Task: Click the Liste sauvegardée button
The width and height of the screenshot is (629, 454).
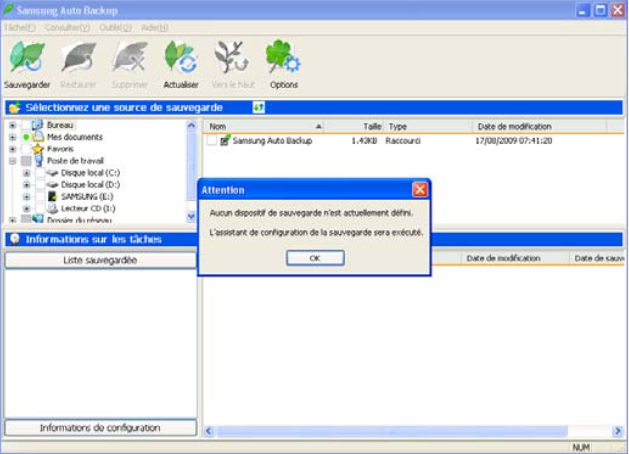Action: tap(100, 260)
